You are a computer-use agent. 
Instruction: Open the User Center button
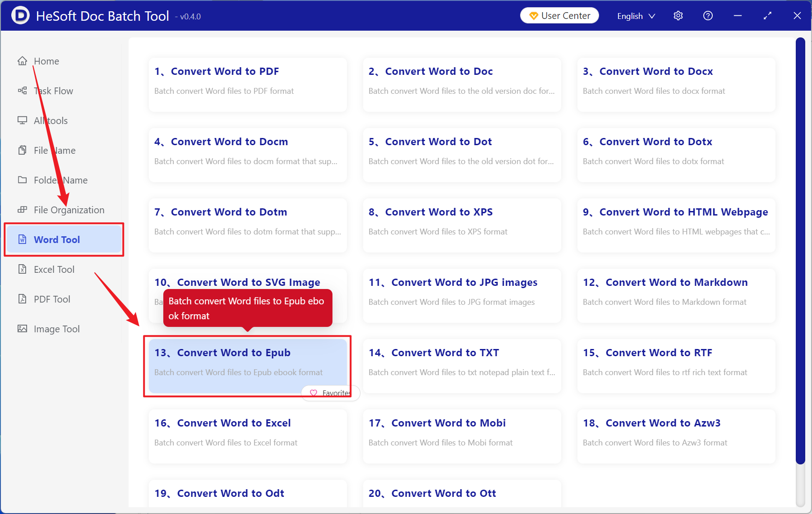(x=559, y=16)
